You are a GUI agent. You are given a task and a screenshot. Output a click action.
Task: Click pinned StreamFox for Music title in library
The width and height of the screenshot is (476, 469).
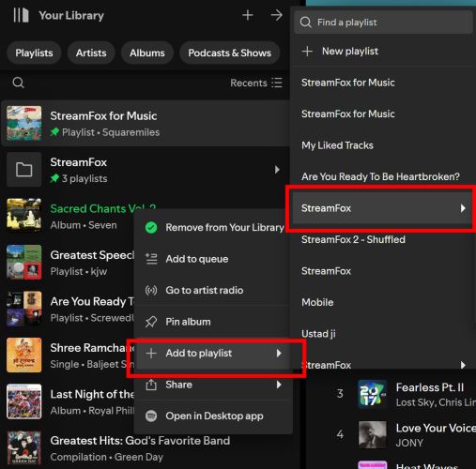coord(103,115)
